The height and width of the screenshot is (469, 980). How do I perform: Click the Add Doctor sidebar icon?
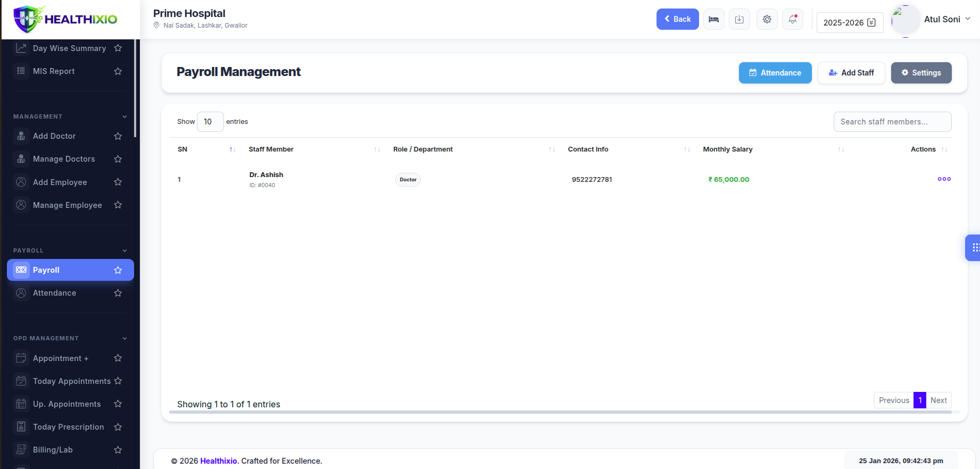21,136
